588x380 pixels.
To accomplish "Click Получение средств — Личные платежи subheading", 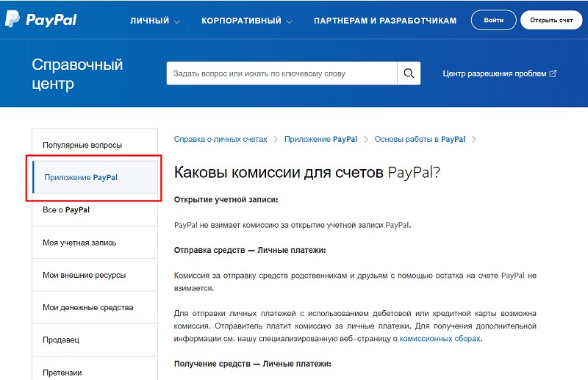I will tap(252, 364).
